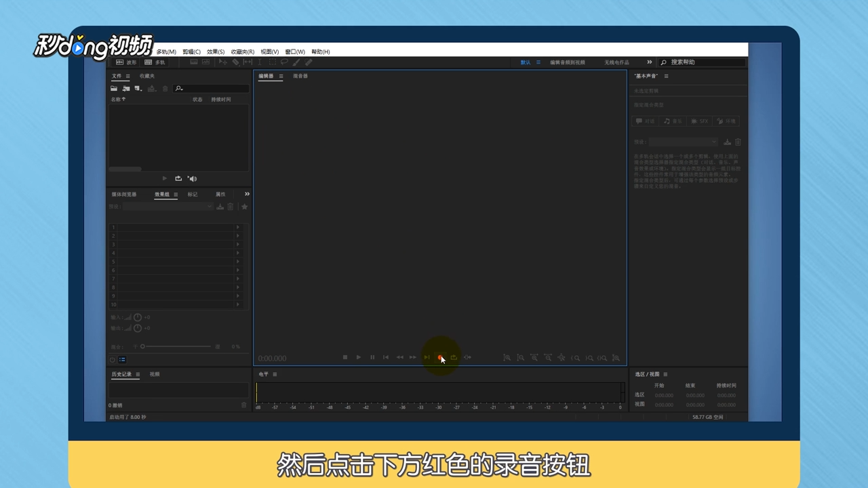Select the Move tool

pos(223,62)
